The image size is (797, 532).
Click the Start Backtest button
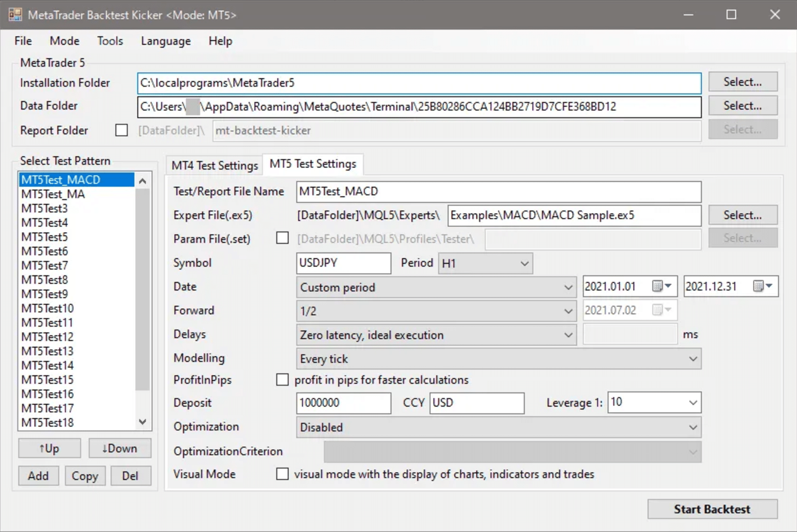point(712,509)
